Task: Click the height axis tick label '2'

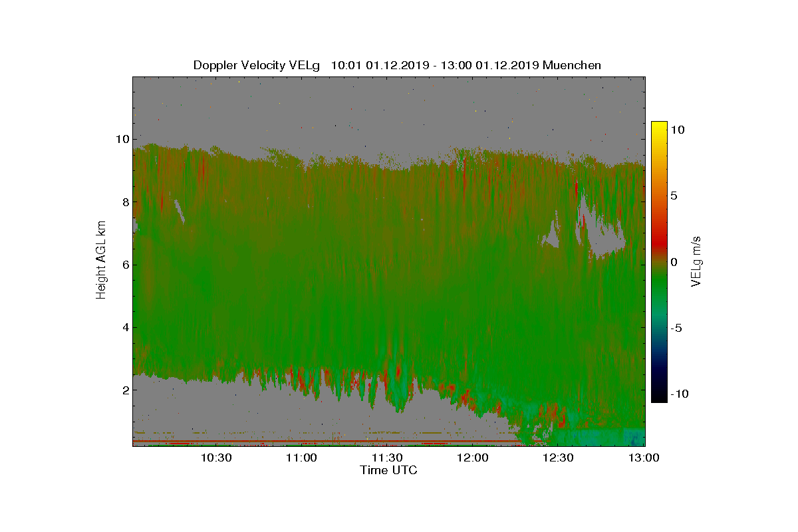Action: pyautogui.click(x=125, y=390)
